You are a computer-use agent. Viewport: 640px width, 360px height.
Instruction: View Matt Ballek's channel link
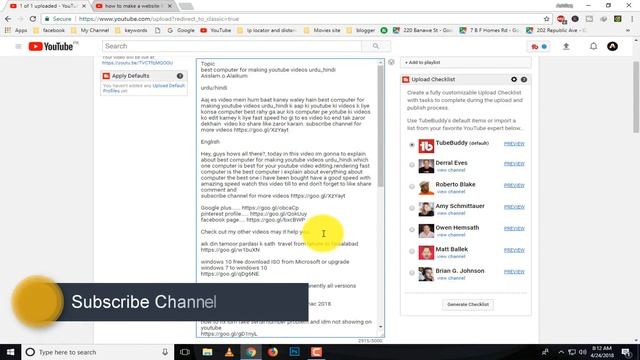451,256
